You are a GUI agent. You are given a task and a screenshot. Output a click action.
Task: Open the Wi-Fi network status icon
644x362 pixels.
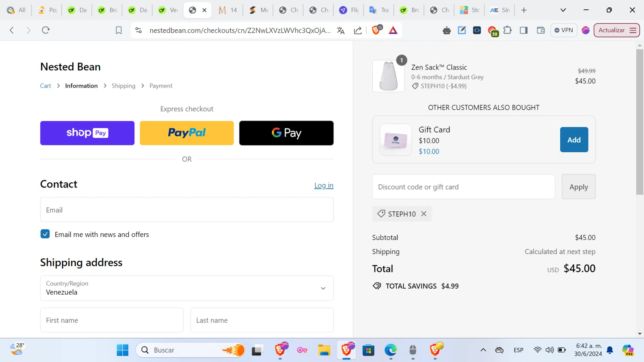[x=537, y=350]
